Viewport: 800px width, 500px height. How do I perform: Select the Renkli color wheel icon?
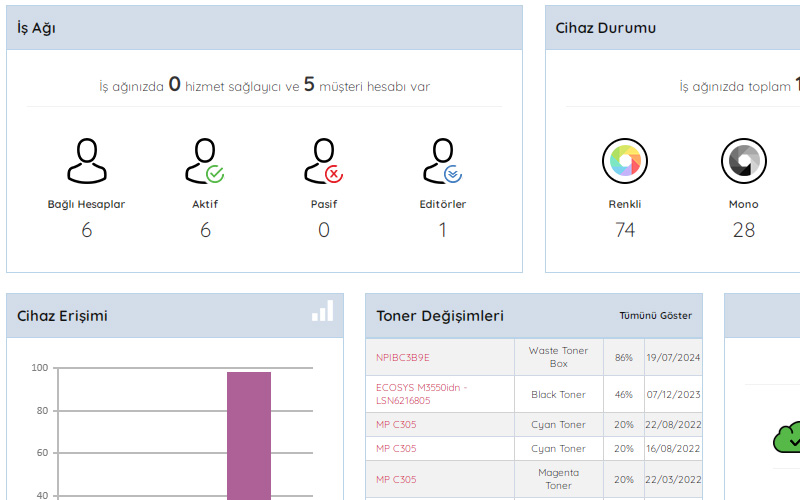pyautogui.click(x=625, y=160)
